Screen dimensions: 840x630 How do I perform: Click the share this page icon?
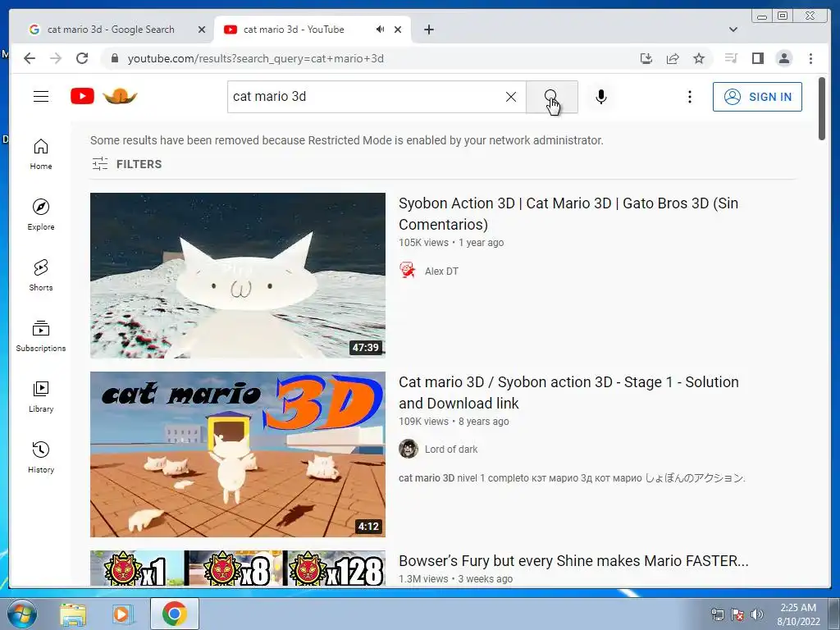pos(673,58)
